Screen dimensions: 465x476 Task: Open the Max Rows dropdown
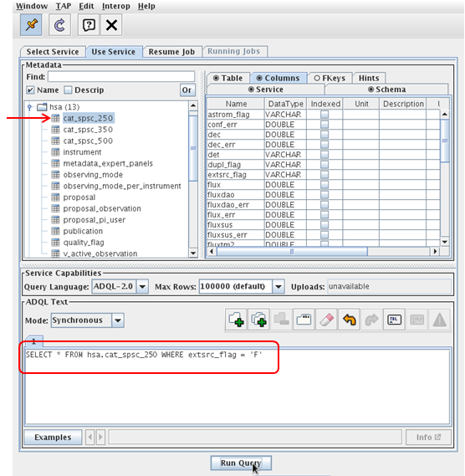click(278, 286)
